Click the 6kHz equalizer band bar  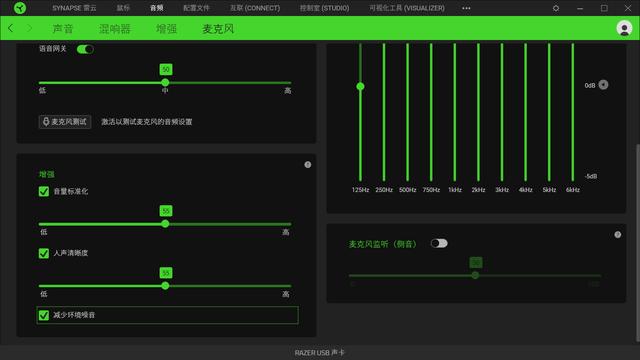coord(573,112)
